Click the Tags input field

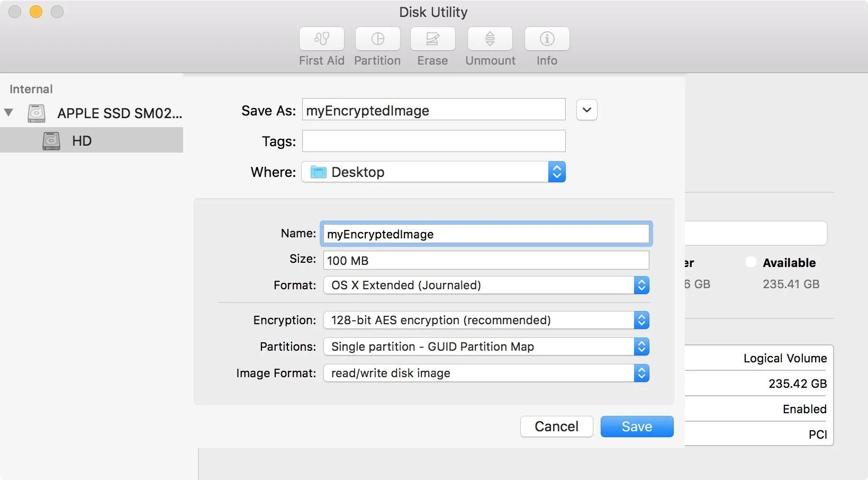[433, 141]
